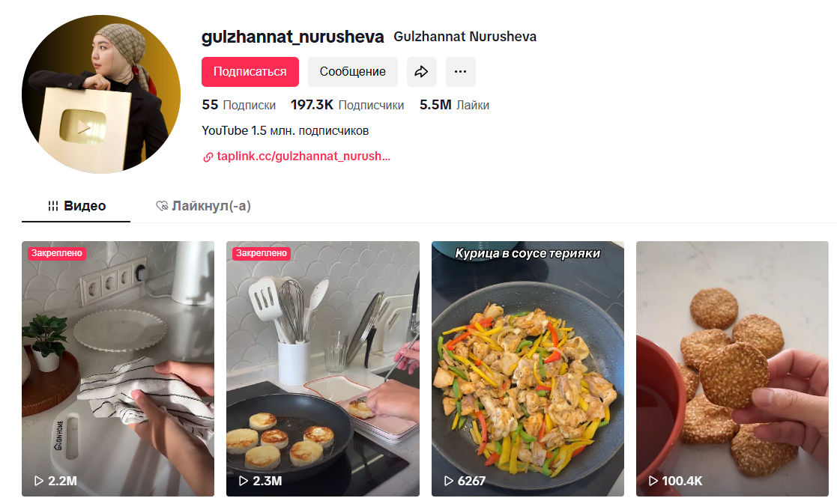Open the 55 Подписки following list
The width and height of the screenshot is (837, 504).
[x=238, y=105]
